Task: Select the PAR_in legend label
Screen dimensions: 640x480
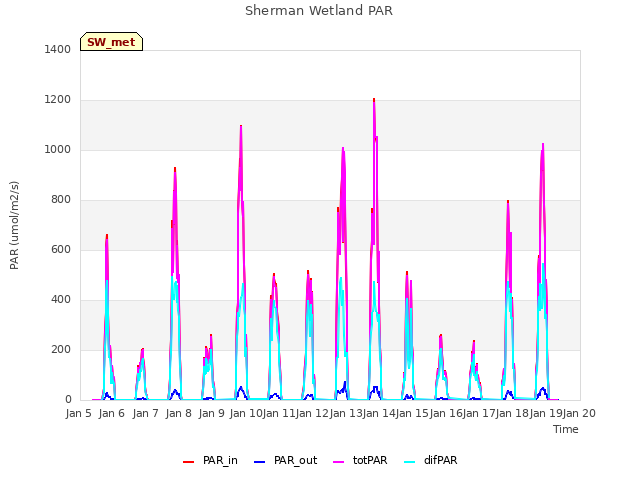Action: (220, 460)
